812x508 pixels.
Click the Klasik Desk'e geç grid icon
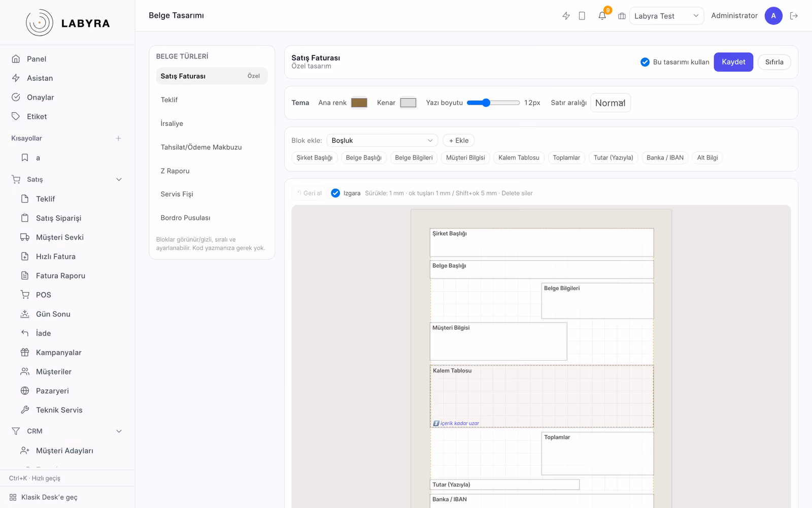click(13, 497)
